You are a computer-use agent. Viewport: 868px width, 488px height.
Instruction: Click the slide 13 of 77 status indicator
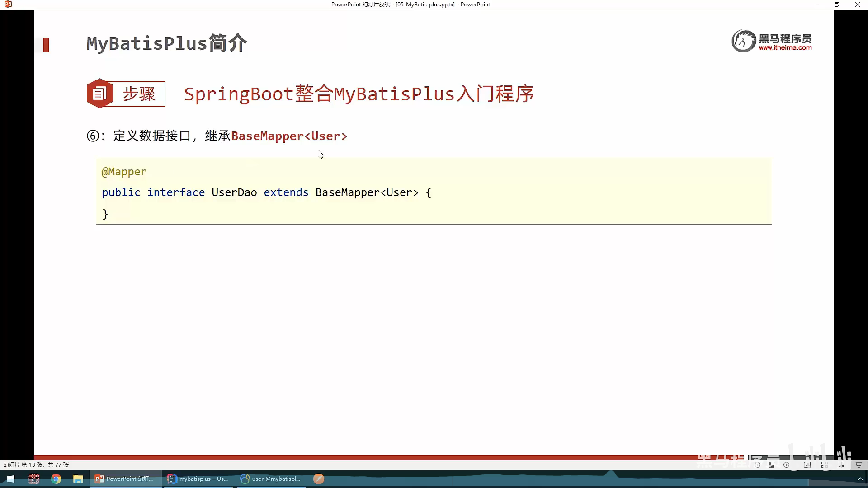(36, 465)
